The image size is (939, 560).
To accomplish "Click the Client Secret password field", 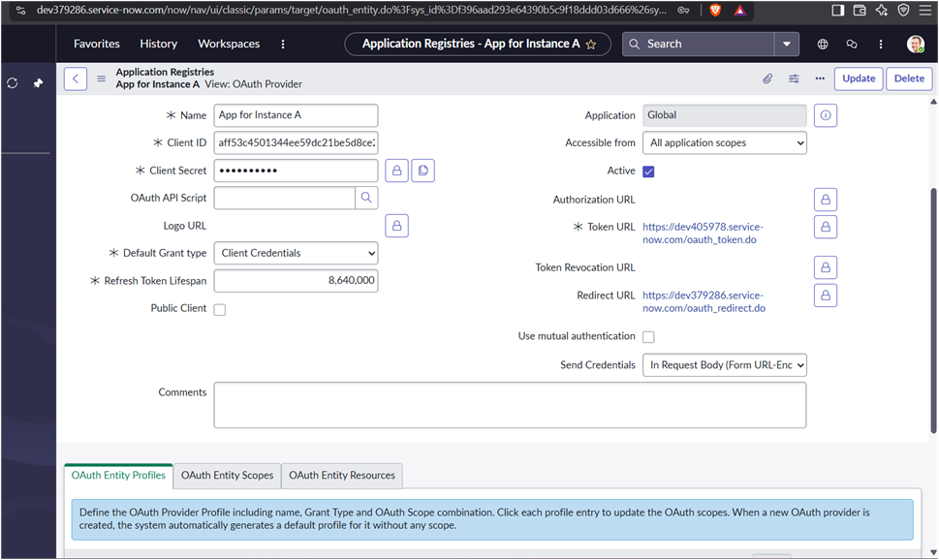I will (x=296, y=171).
